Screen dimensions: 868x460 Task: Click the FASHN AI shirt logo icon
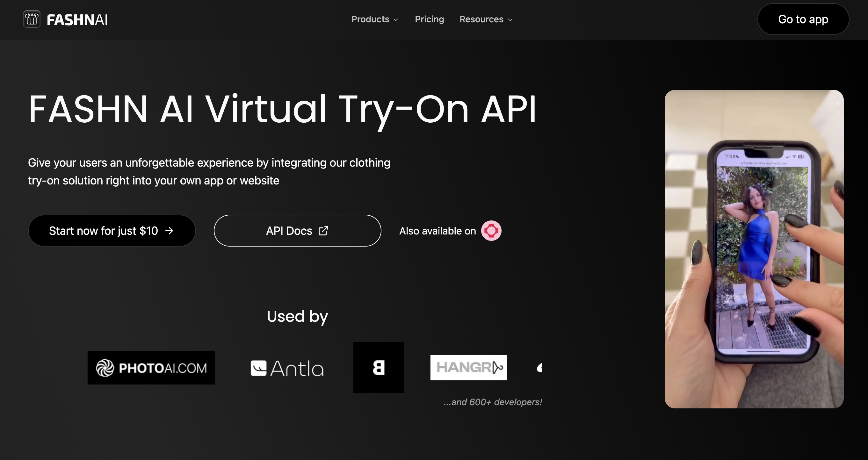[x=32, y=19]
